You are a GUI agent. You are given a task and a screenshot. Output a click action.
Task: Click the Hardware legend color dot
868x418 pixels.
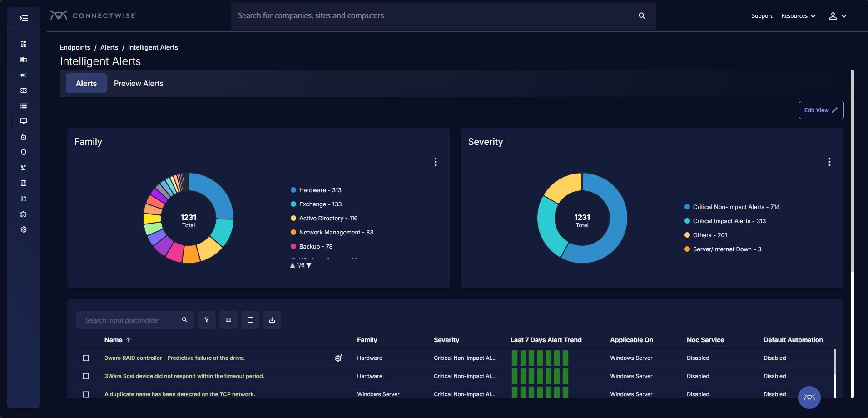(293, 190)
